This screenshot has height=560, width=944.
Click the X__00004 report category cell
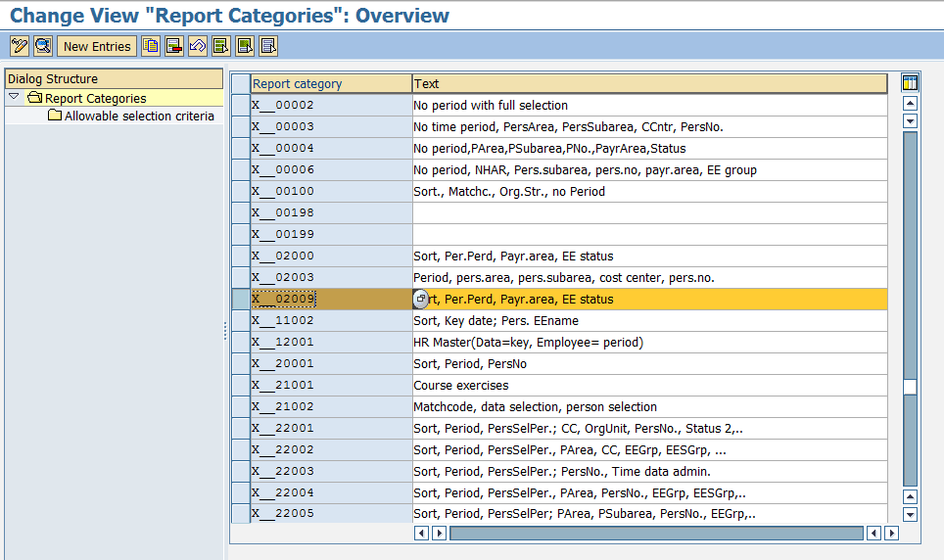331,148
